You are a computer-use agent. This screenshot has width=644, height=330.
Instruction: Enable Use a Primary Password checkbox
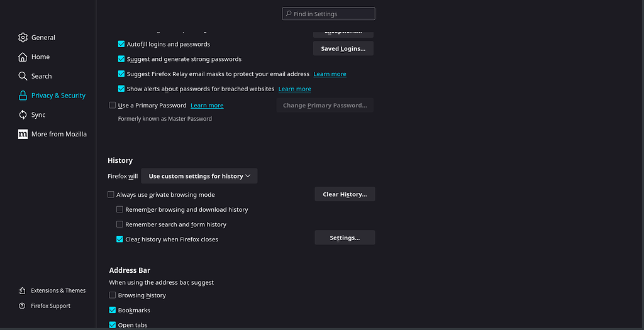(113, 106)
